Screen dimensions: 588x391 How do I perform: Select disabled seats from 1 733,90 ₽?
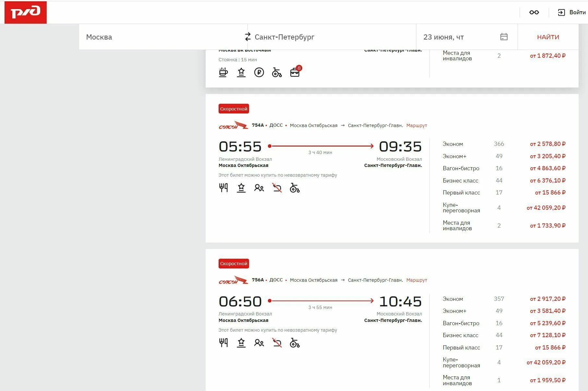504,226
